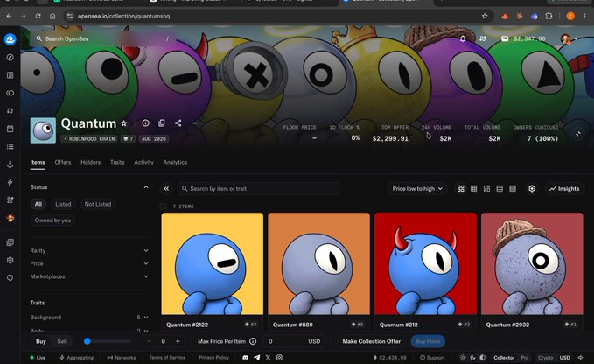Select the All status filter
The width and height of the screenshot is (594, 364).
tap(38, 204)
